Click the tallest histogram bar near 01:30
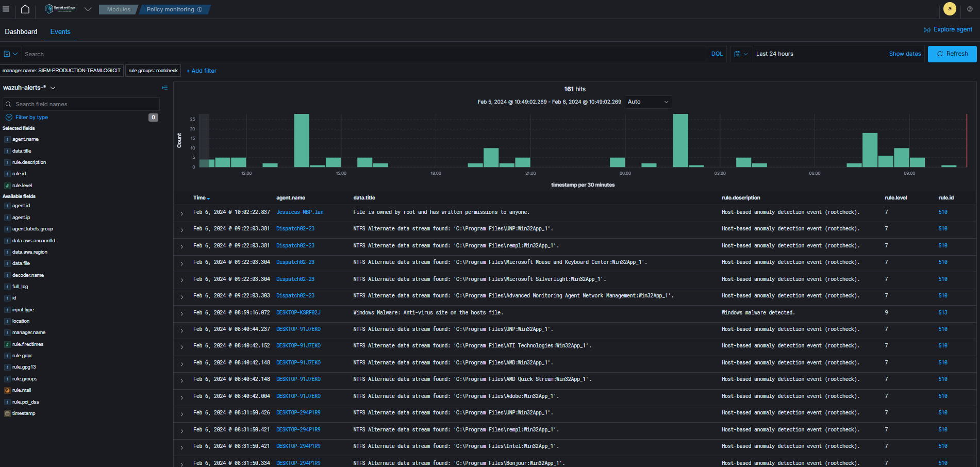This screenshot has width=980, height=467. click(680, 140)
